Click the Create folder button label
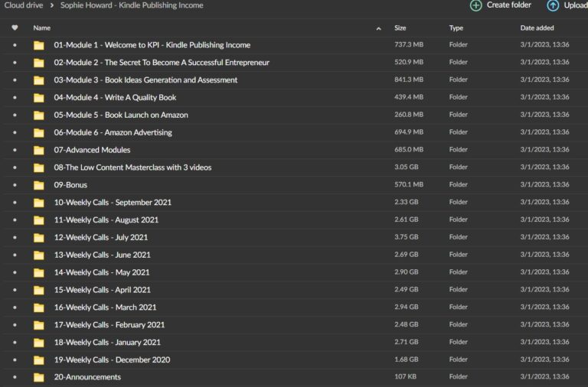The height and width of the screenshot is (387, 588). coord(509,5)
